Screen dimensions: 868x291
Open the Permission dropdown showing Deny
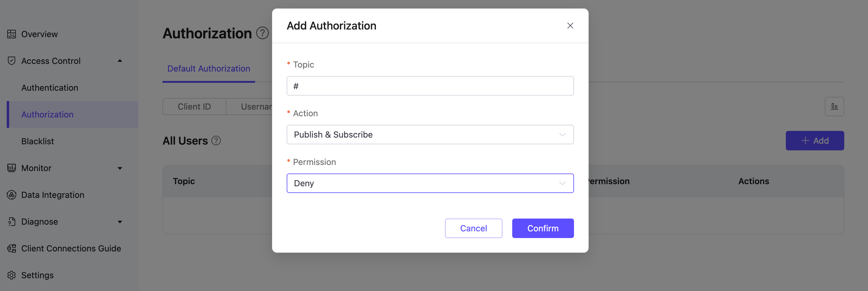430,183
